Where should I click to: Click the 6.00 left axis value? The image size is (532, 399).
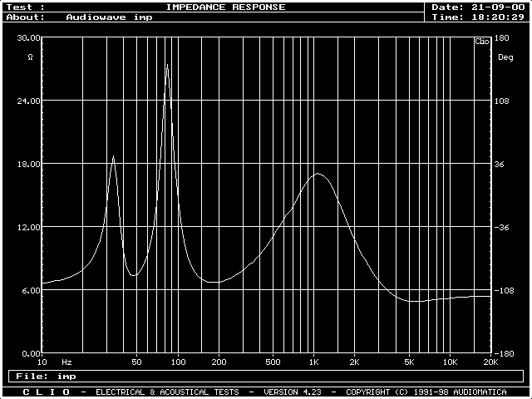(31, 290)
